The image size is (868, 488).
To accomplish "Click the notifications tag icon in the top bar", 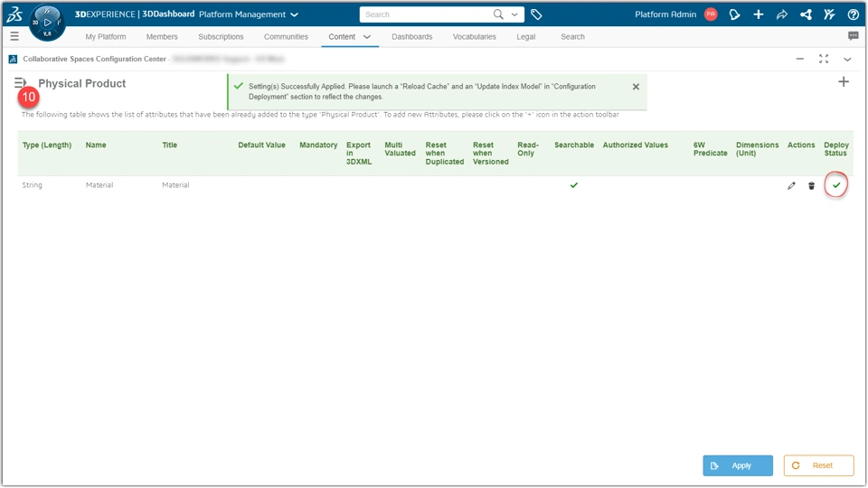I will point(734,14).
